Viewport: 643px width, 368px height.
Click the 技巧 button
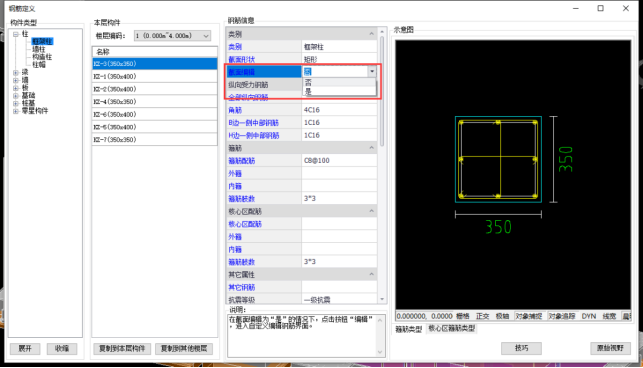tap(521, 348)
